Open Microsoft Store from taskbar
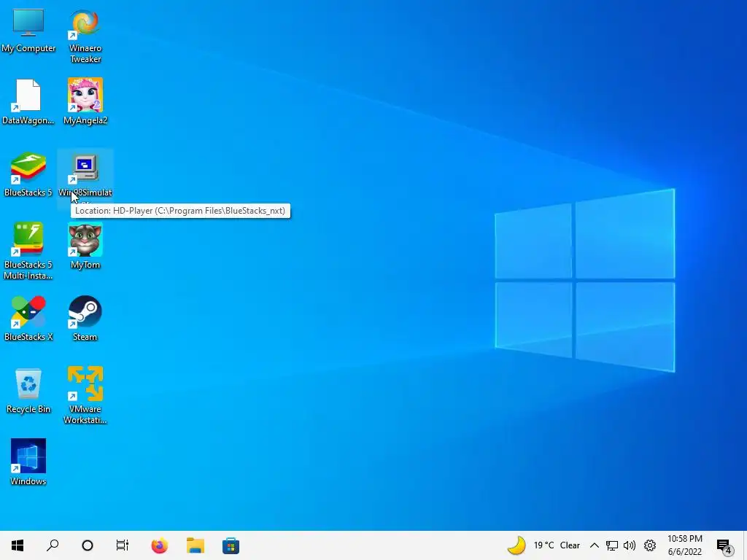 pyautogui.click(x=231, y=545)
